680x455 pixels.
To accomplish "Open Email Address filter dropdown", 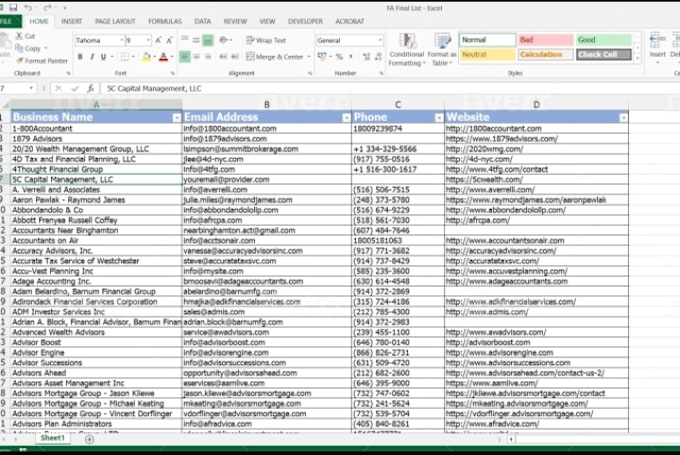I will [x=346, y=118].
